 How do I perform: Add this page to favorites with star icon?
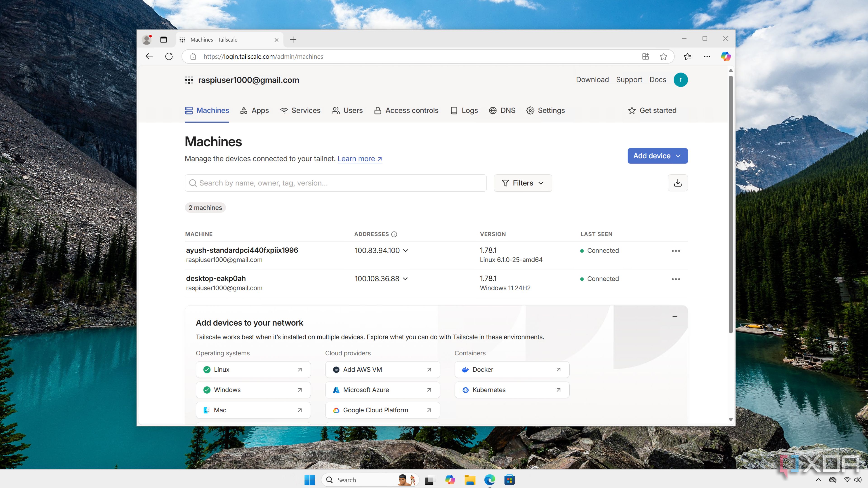click(663, 56)
